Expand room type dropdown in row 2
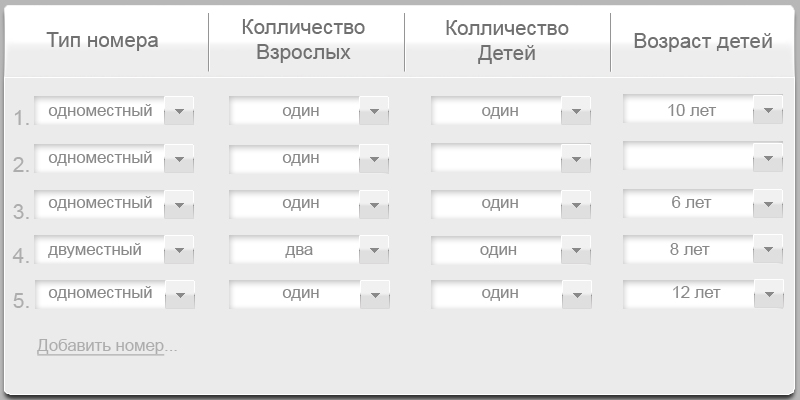Viewport: 800px width, 400px height. (179, 159)
